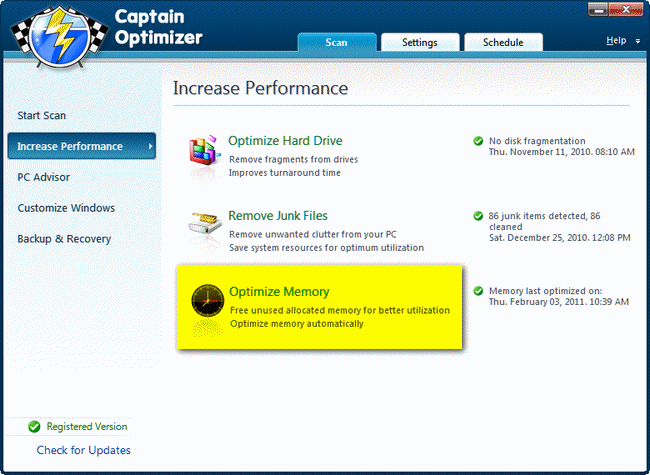Click the Increase Performance page heading

coord(260,88)
